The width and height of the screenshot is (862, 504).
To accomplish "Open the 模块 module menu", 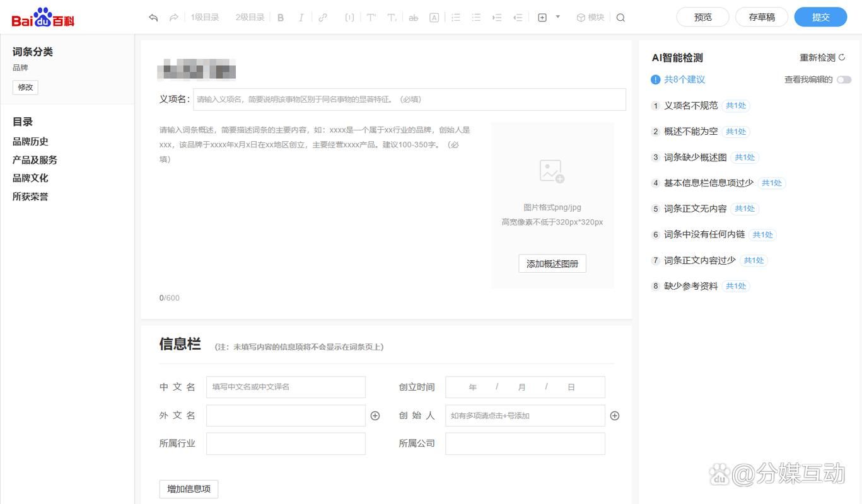I will 590,18.
